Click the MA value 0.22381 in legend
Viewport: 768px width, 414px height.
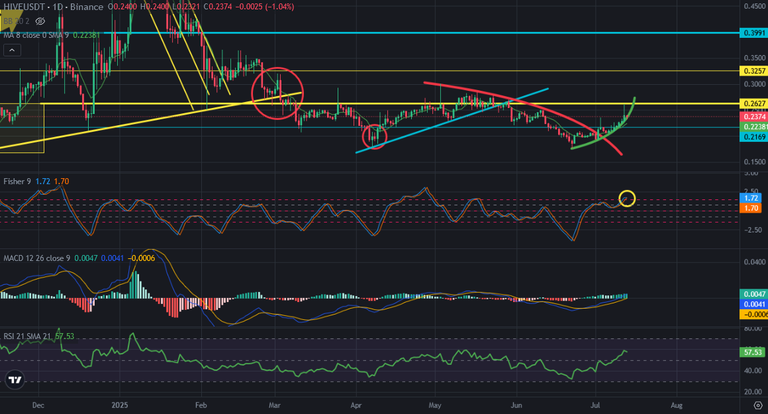coord(87,35)
